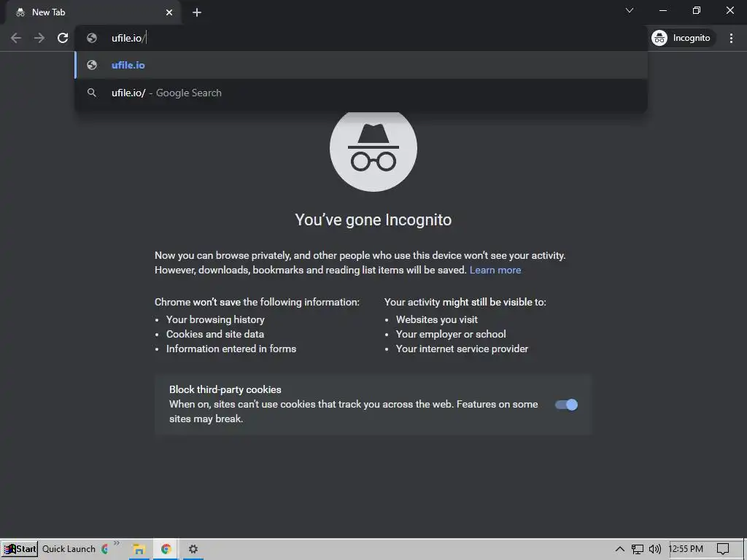This screenshot has height=560, width=747.
Task: Select the ufile.io/ Google Search suggestion
Action: coord(361,93)
